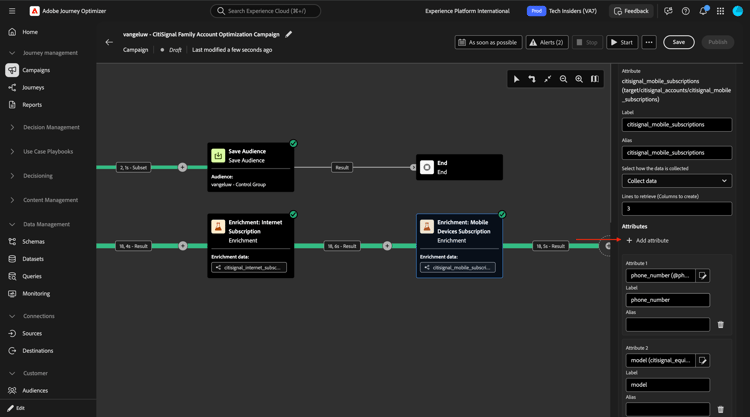Select the Save Audience activity node
Screen dimensions: 750x417
pos(251,167)
